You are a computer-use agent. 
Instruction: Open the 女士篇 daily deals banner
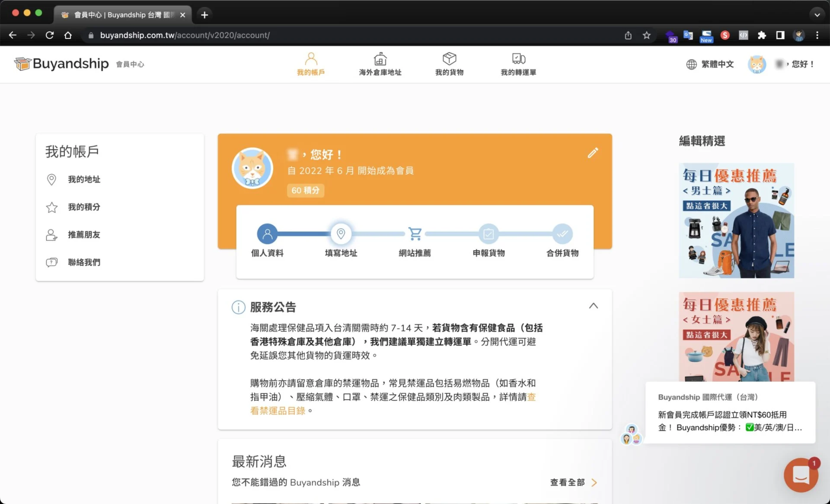pos(736,336)
